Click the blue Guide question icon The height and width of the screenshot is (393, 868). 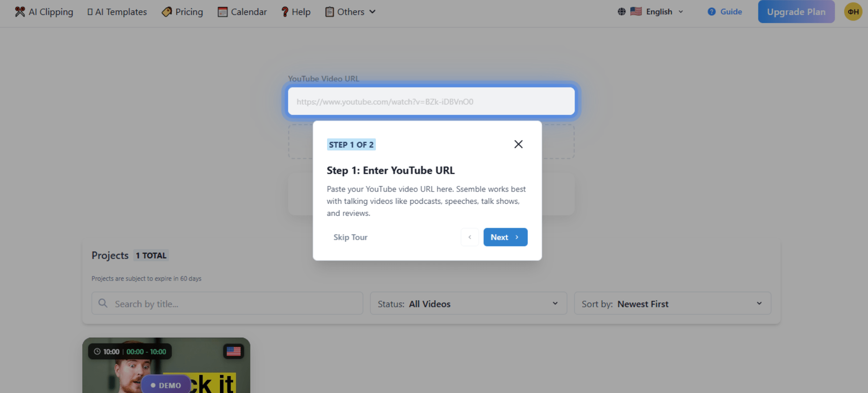[x=712, y=12]
